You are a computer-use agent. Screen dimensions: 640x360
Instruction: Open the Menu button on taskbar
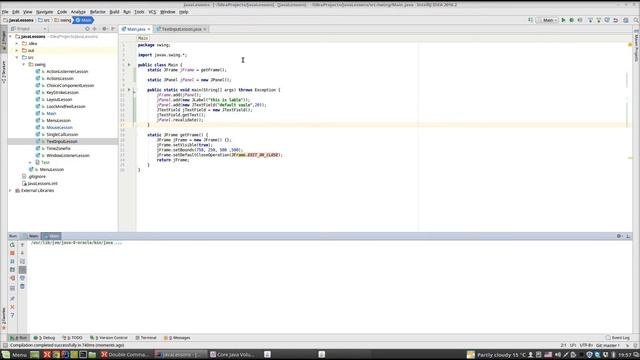point(15,355)
